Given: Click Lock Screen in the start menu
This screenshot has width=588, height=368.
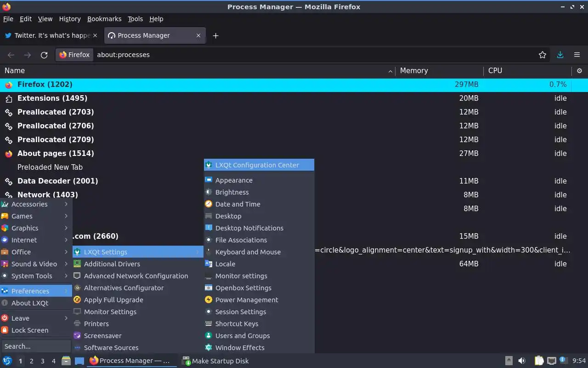Looking at the screenshot, I should (x=35, y=330).
